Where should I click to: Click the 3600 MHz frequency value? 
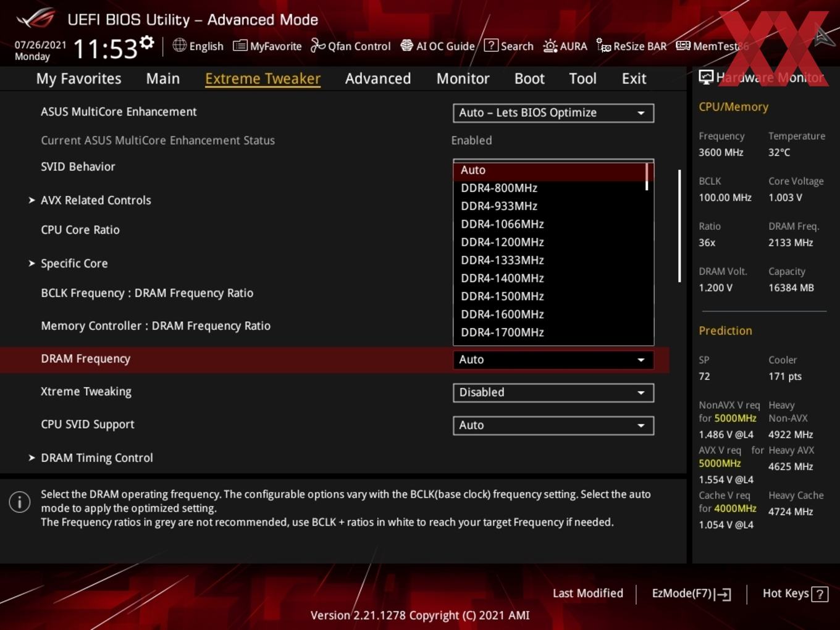(721, 153)
